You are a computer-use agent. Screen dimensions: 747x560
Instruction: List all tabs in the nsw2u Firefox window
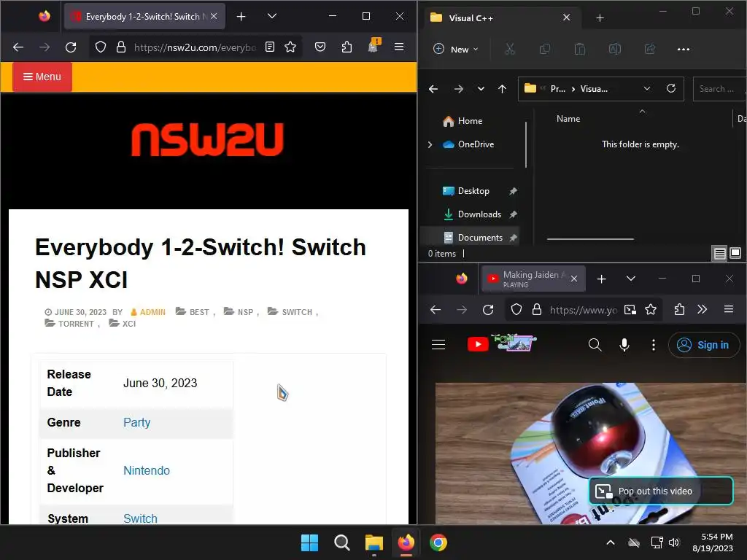(x=272, y=16)
